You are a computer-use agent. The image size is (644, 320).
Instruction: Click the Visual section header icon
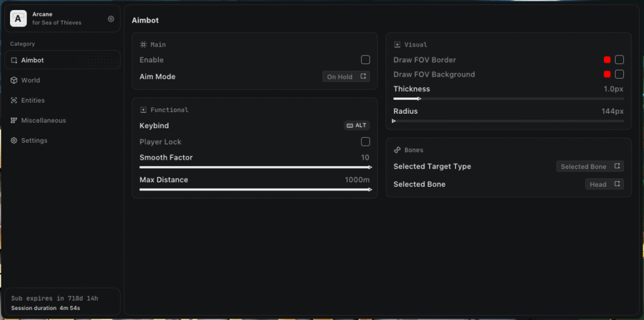coord(397,45)
